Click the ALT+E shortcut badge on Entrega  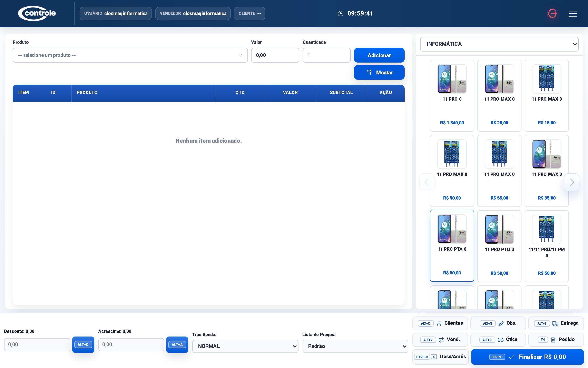542,323
